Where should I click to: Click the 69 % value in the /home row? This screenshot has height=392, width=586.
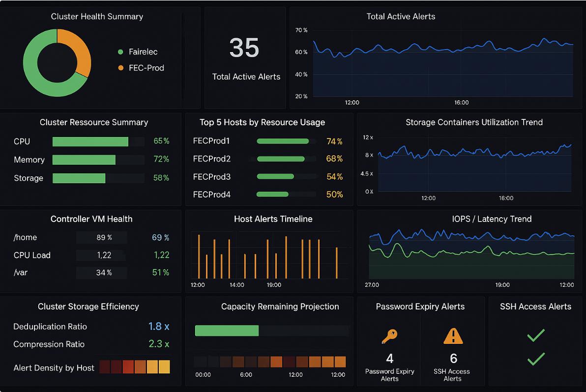pyautogui.click(x=161, y=238)
